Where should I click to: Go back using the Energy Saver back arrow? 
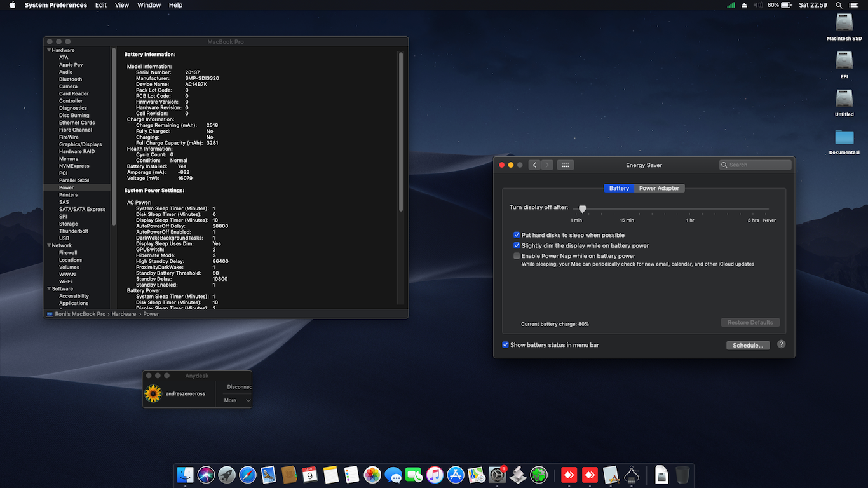pos(534,165)
